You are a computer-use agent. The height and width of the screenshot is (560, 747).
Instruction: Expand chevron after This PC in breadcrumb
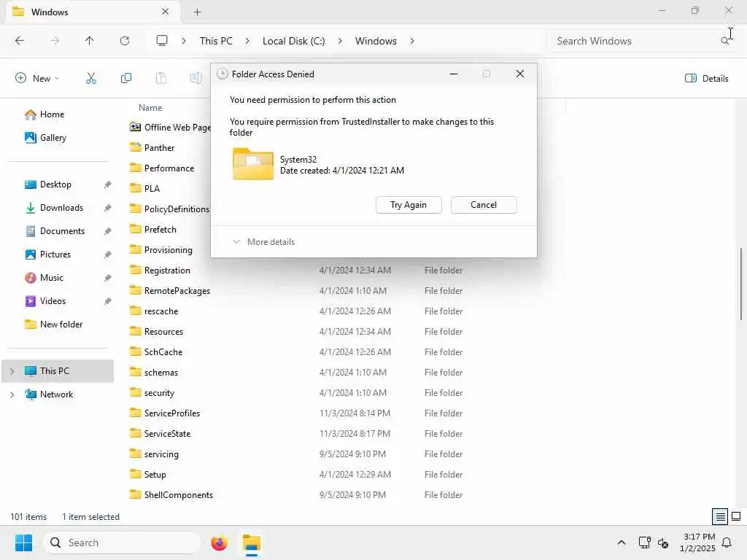point(247,41)
